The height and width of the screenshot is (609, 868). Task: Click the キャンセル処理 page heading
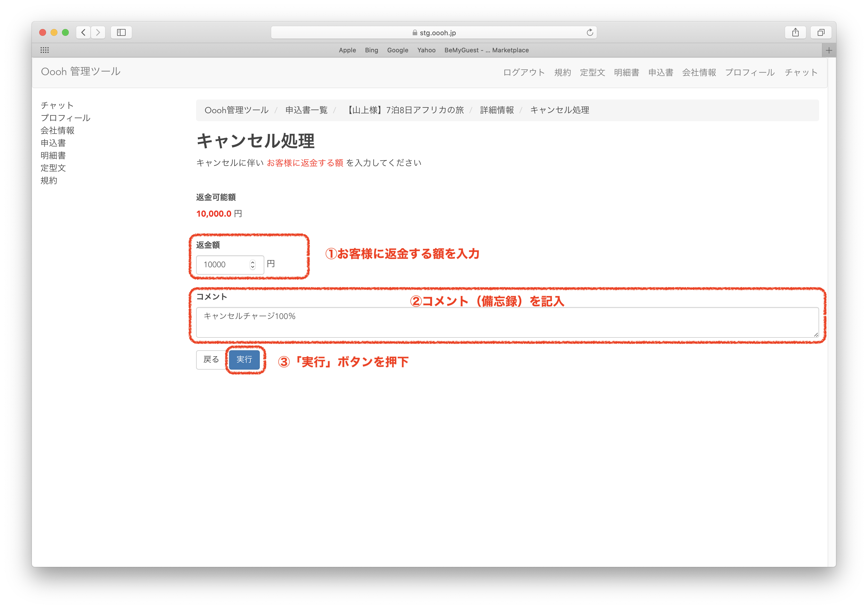255,141
